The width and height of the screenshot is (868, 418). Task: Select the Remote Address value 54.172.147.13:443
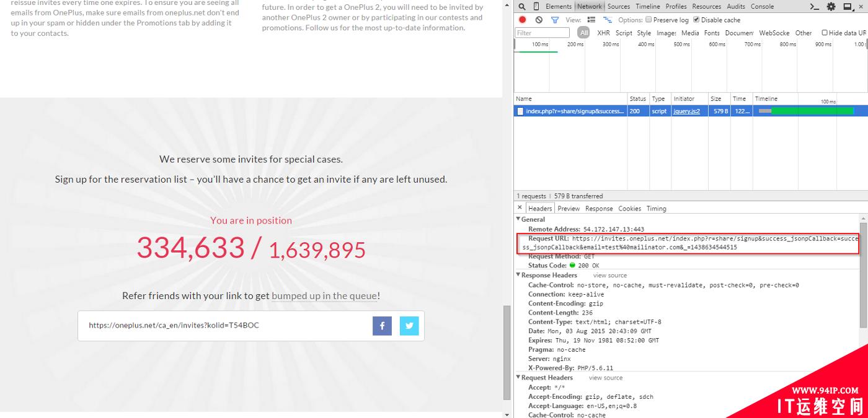614,229
